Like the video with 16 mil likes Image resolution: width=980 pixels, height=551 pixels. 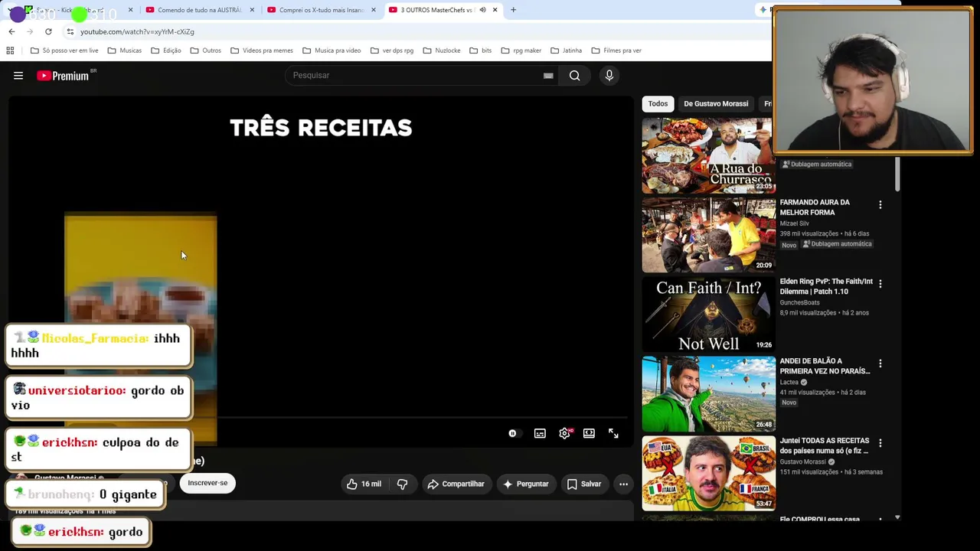pyautogui.click(x=364, y=484)
